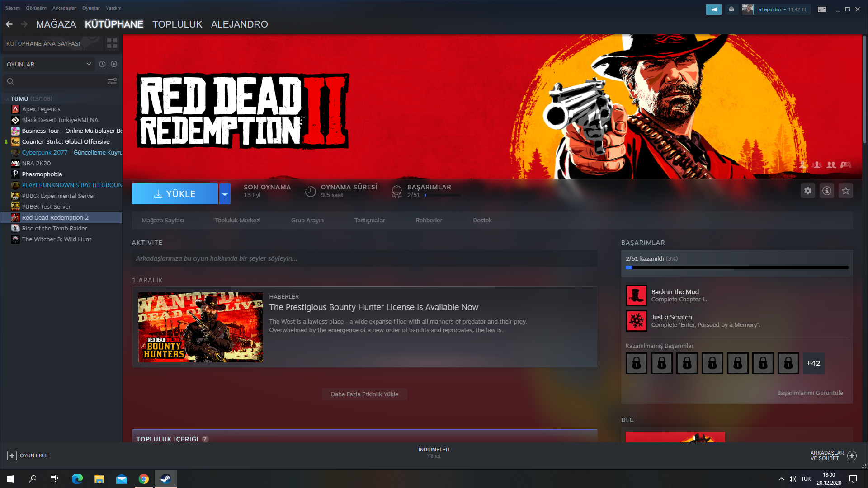Switch library to grid view icon
Viewport: 868px width, 488px height.
point(112,43)
